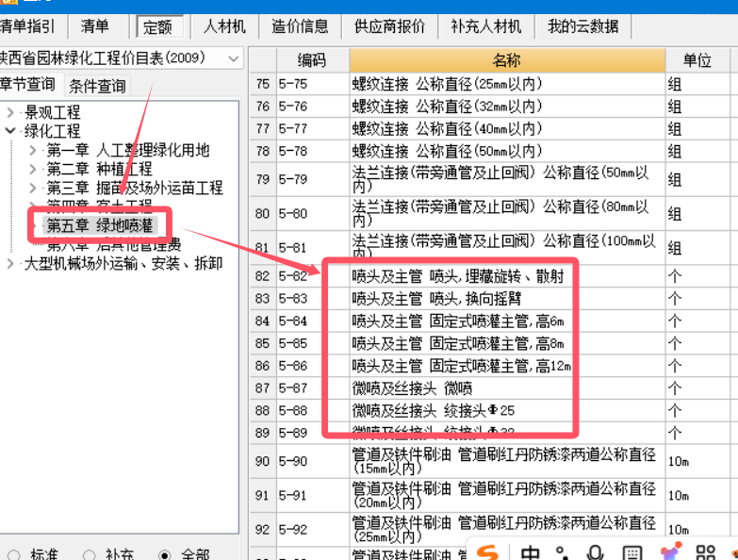Expand the 景观工程 tree node

point(10,112)
